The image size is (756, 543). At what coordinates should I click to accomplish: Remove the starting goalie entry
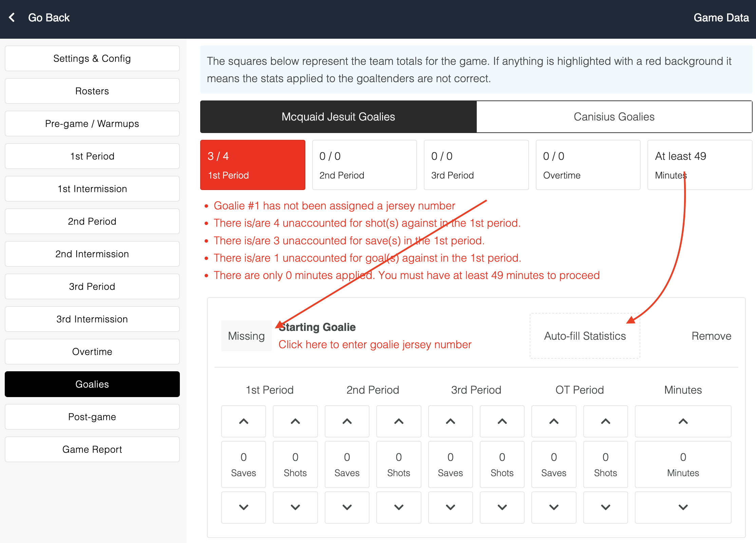point(711,336)
